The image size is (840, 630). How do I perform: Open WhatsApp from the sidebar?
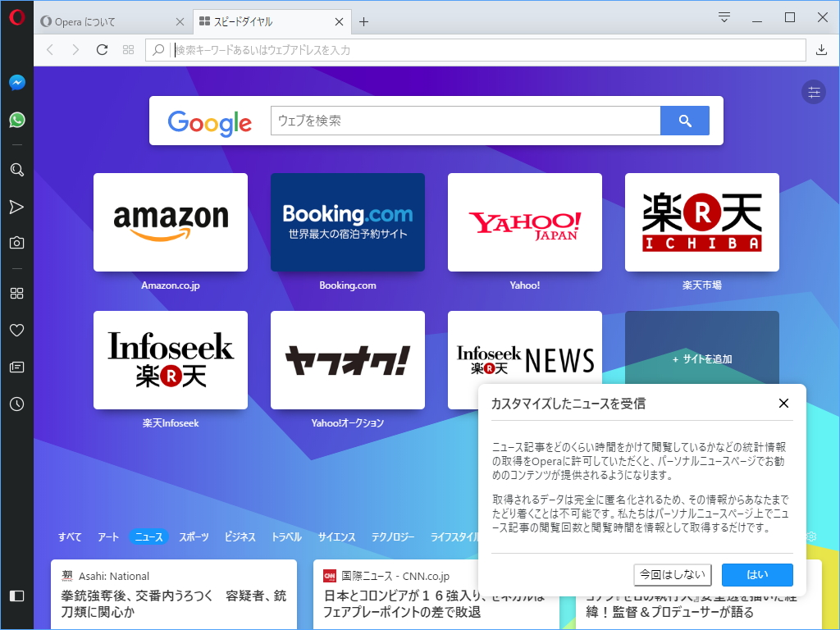pos(16,120)
